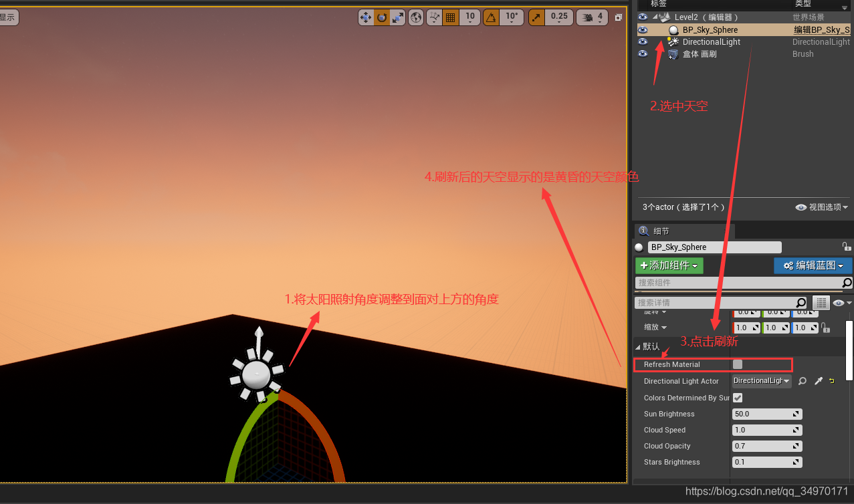Image resolution: width=854 pixels, height=504 pixels.
Task: Click browse-to-actor magnifier for Directional Light Actor
Action: point(803,381)
